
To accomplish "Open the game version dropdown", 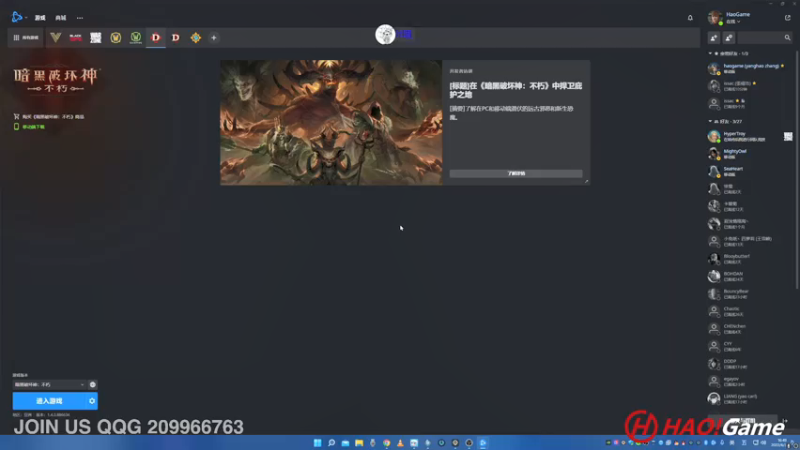I will tap(49, 385).
